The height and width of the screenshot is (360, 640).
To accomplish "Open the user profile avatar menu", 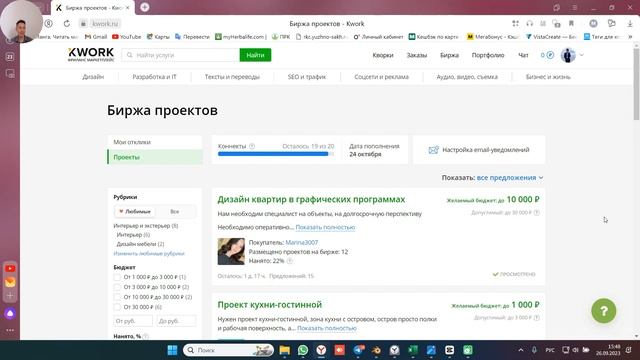I will (x=568, y=55).
